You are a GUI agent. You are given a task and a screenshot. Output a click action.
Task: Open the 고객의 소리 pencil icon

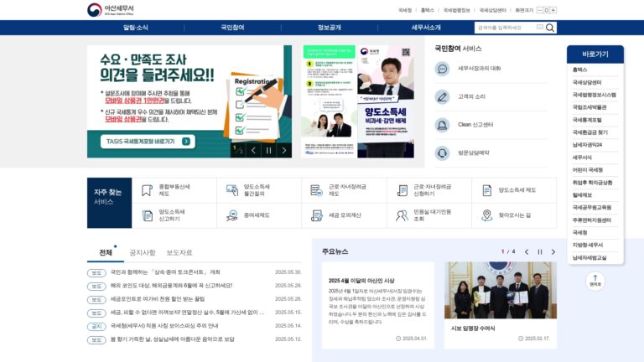tap(443, 97)
